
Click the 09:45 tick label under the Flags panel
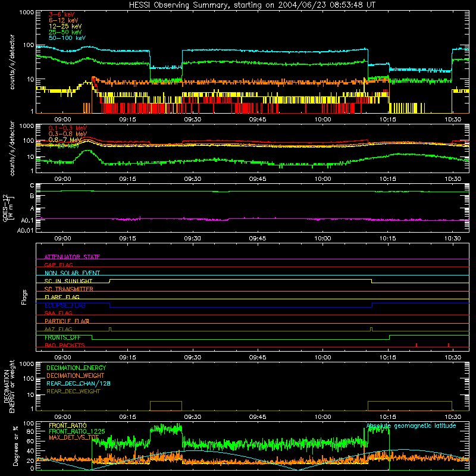click(x=258, y=358)
